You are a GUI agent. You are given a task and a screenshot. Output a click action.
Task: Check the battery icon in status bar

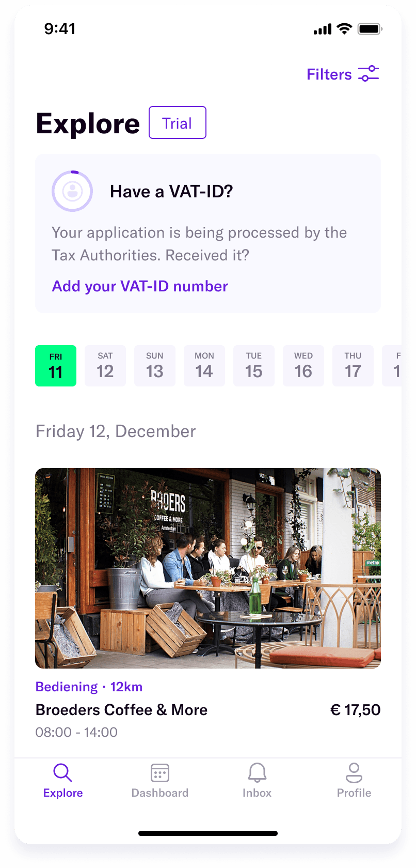(x=370, y=29)
